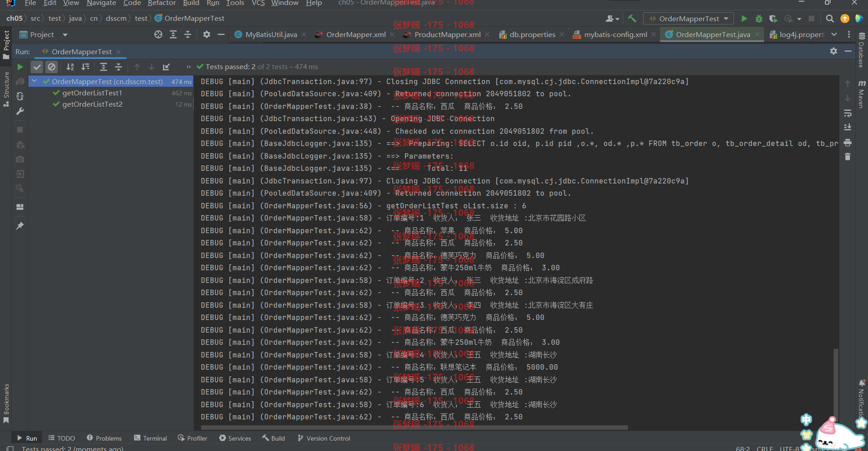Collapse all in Project panel
This screenshot has width=868, height=451.
(x=188, y=34)
